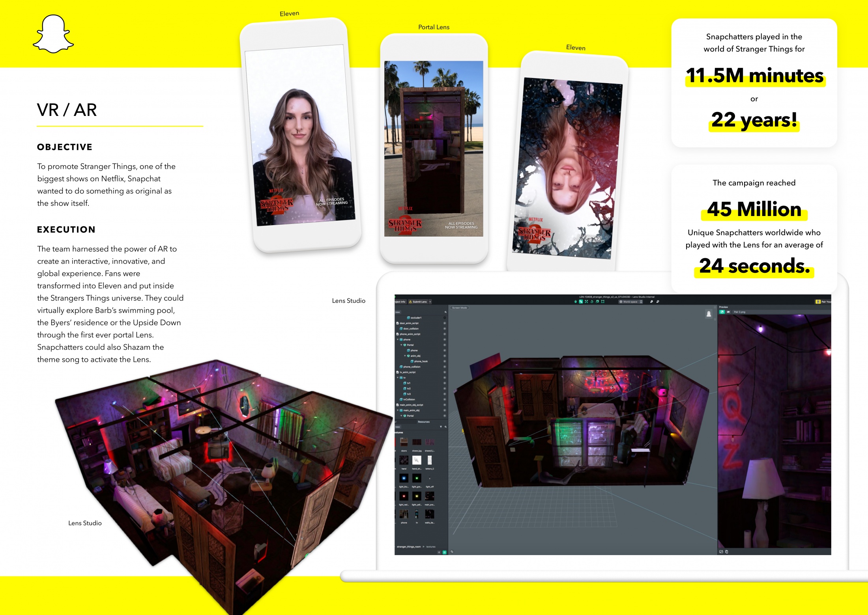Image resolution: width=868 pixels, height=615 pixels.
Task: Select image preview mode in Preview panel
Action: tap(722, 312)
